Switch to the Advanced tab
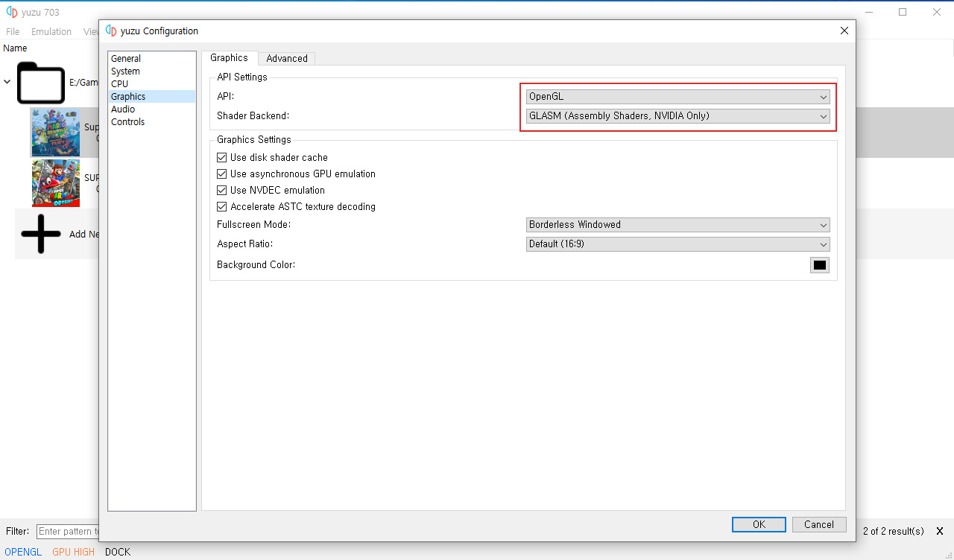Screen dimensions: 954x560 click(x=287, y=58)
